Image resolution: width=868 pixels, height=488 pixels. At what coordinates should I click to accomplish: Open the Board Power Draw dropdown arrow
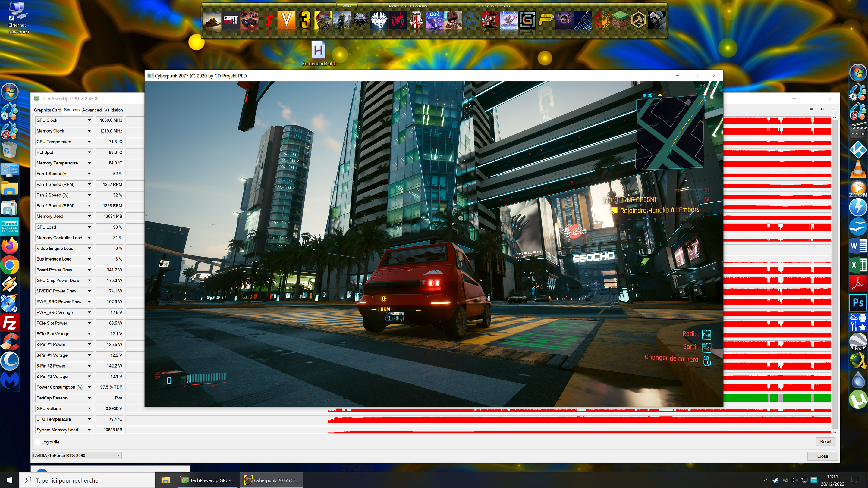[x=89, y=270]
